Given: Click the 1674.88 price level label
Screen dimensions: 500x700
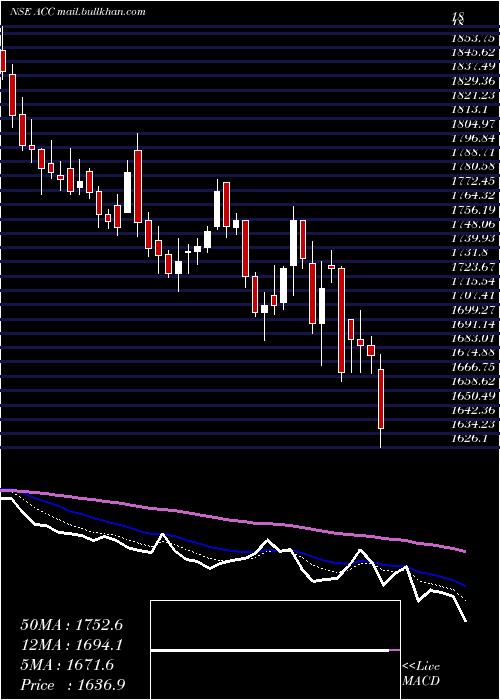Looking at the screenshot, I should pos(473,352).
